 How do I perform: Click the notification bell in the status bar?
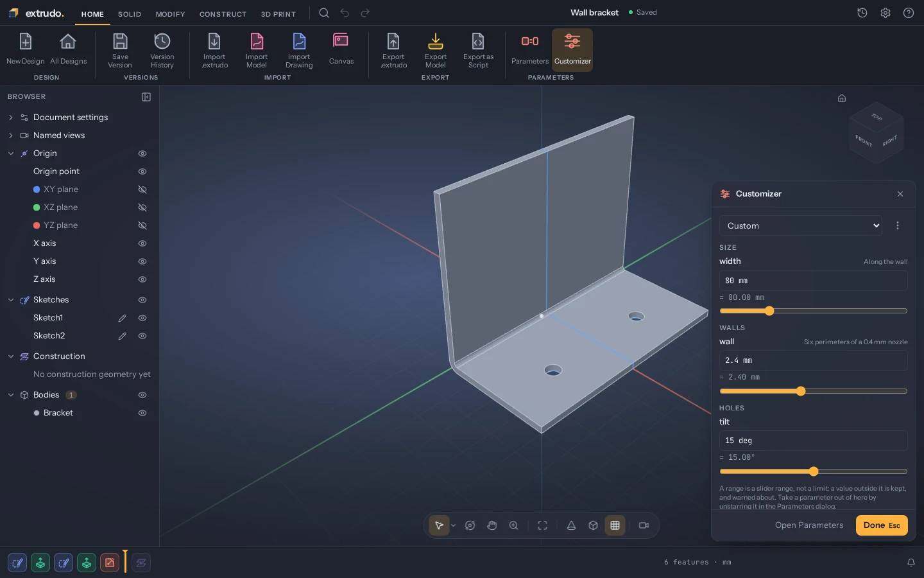[911, 563]
